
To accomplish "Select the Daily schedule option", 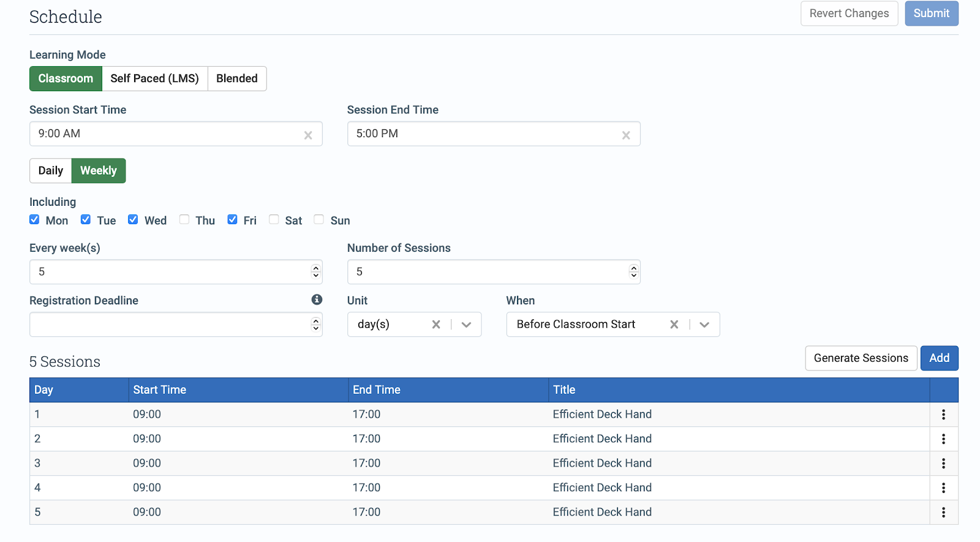I will [x=51, y=171].
